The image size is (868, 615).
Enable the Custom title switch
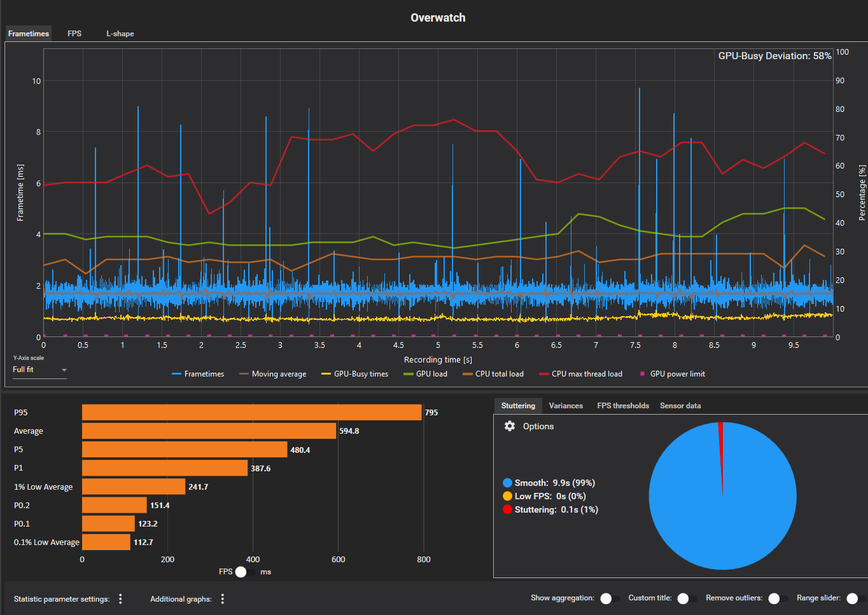click(687, 598)
